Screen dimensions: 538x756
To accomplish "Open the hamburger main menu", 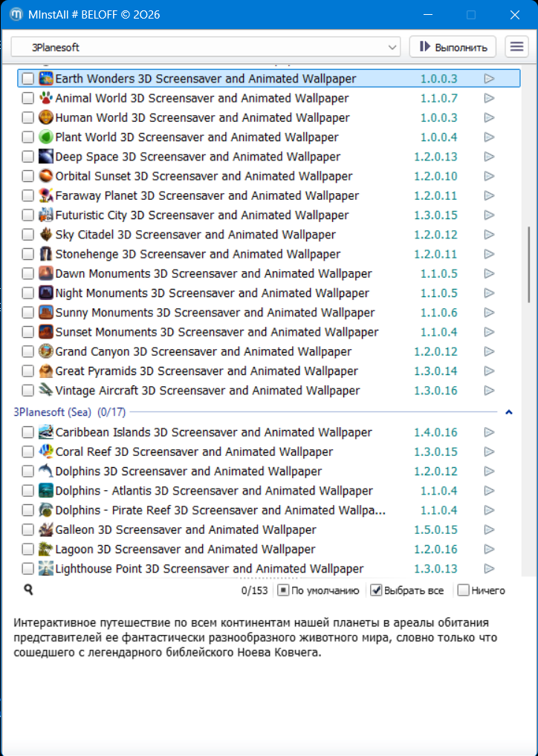I will coord(516,47).
